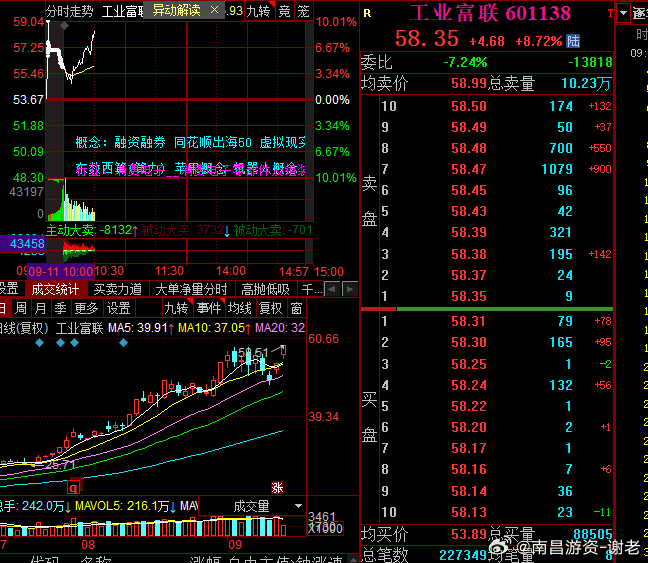Click the first blue diamond event marker

pyautogui.click(x=40, y=343)
